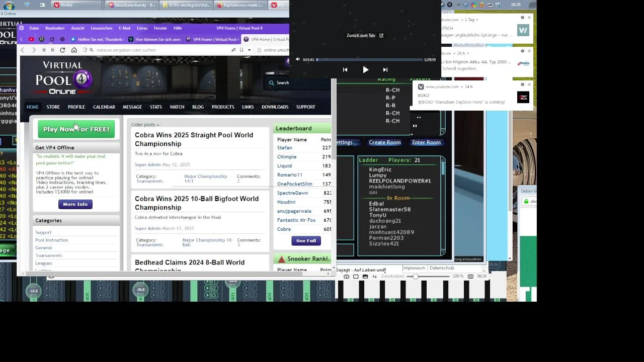Viewport: 644px width, 362px height.
Task: Select Slatemaster58 in the Ladder list
Action: tap(390, 209)
